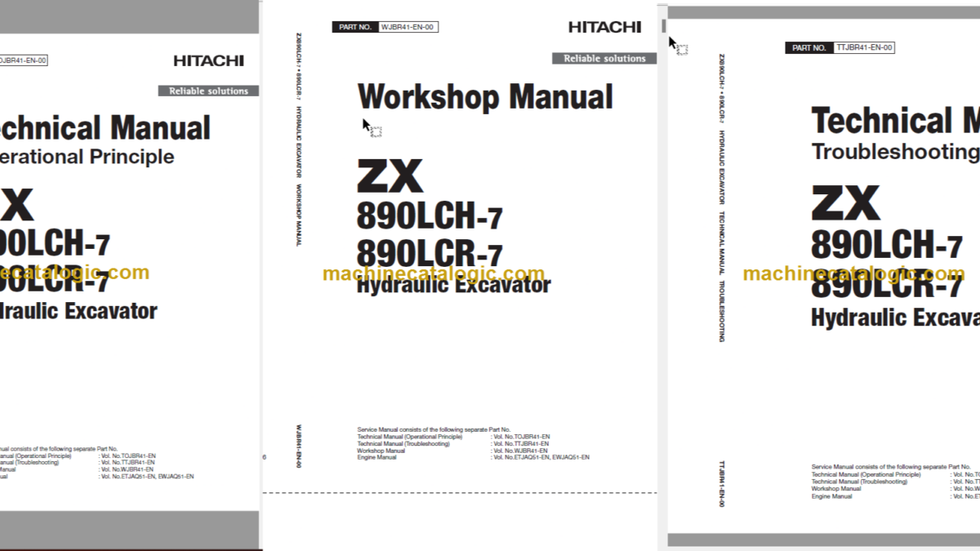Screen dimensions: 980x551
Task: Click the WJBR41-EN-00 part number field
Action: 408,27
